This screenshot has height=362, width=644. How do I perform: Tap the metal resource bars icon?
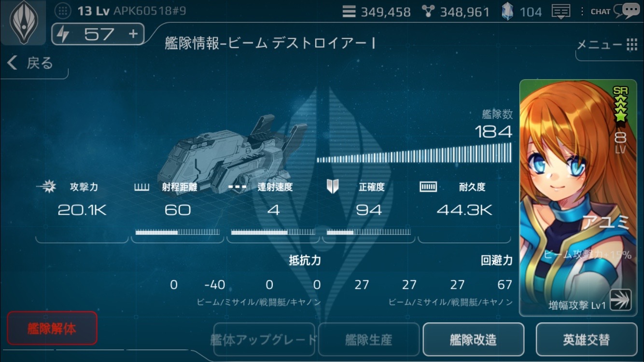(x=349, y=11)
